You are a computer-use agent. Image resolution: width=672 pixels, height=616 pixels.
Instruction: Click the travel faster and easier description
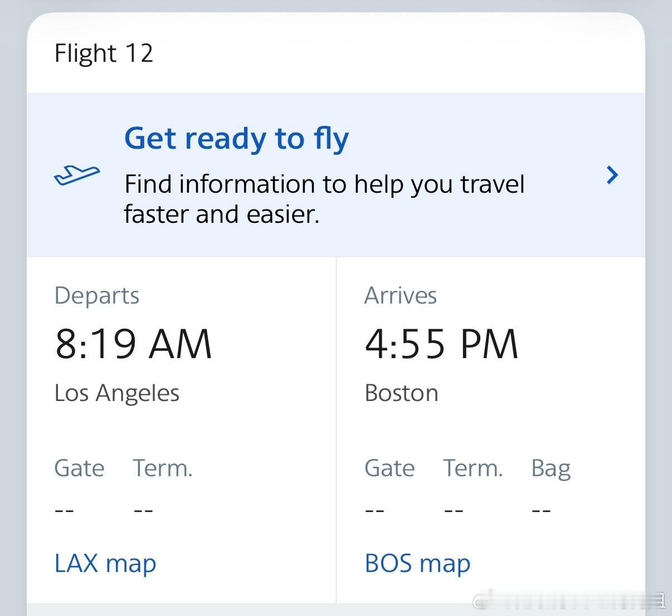tap(324, 199)
